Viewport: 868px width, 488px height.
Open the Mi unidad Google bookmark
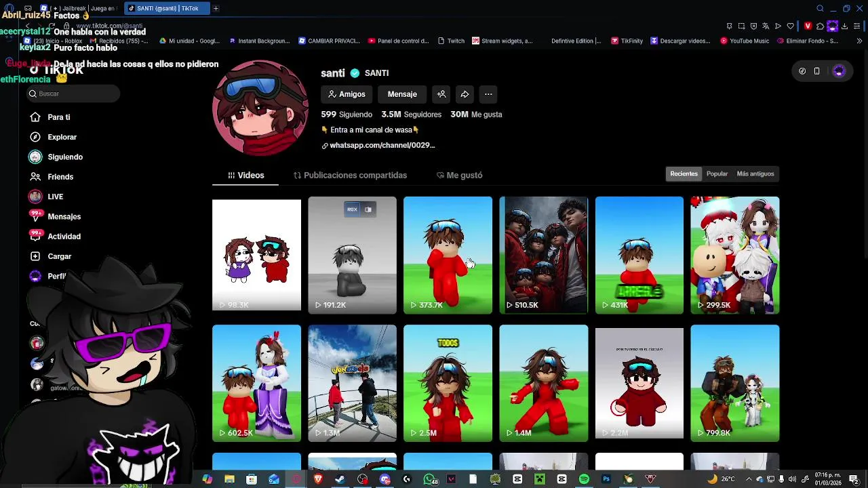pos(190,41)
